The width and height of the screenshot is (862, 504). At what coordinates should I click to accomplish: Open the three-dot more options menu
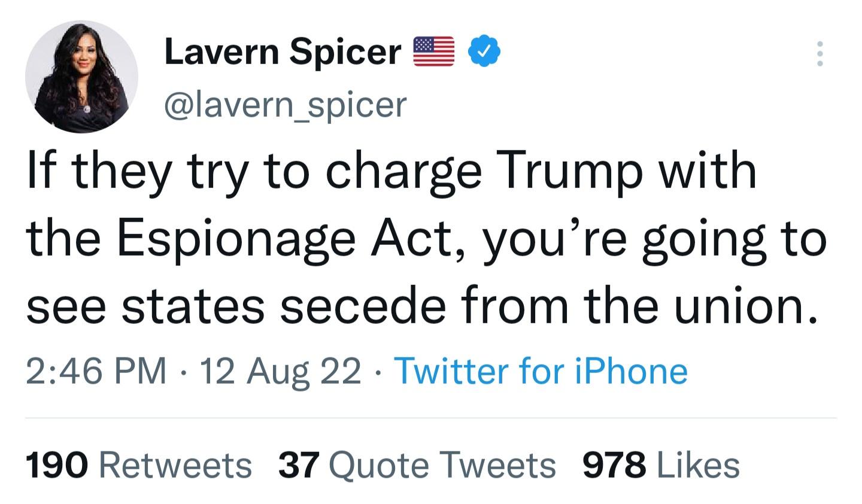tap(820, 54)
